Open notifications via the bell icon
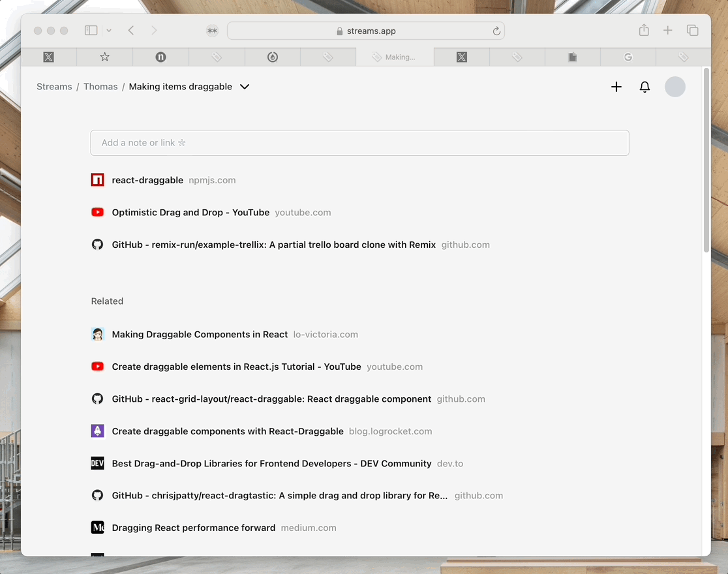728x574 pixels. (645, 87)
